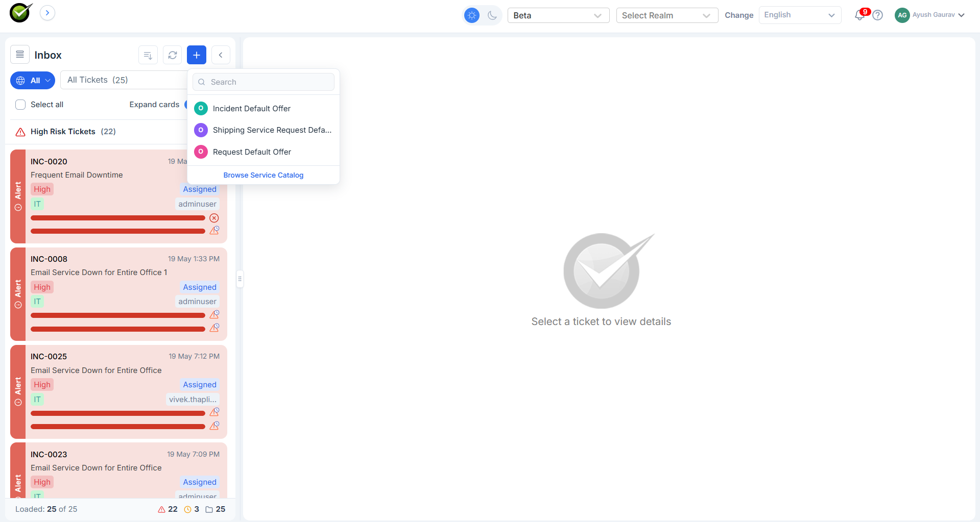Click the blue plus create ticket button

point(197,55)
